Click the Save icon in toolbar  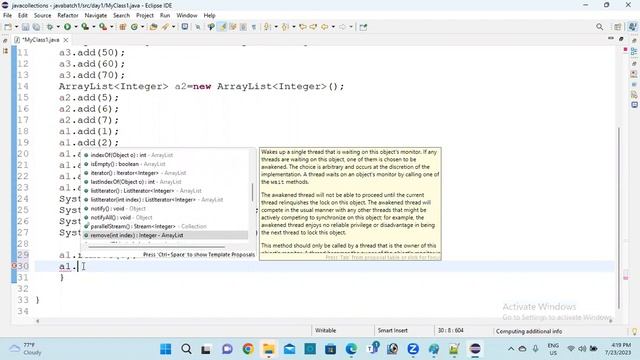click(x=25, y=27)
